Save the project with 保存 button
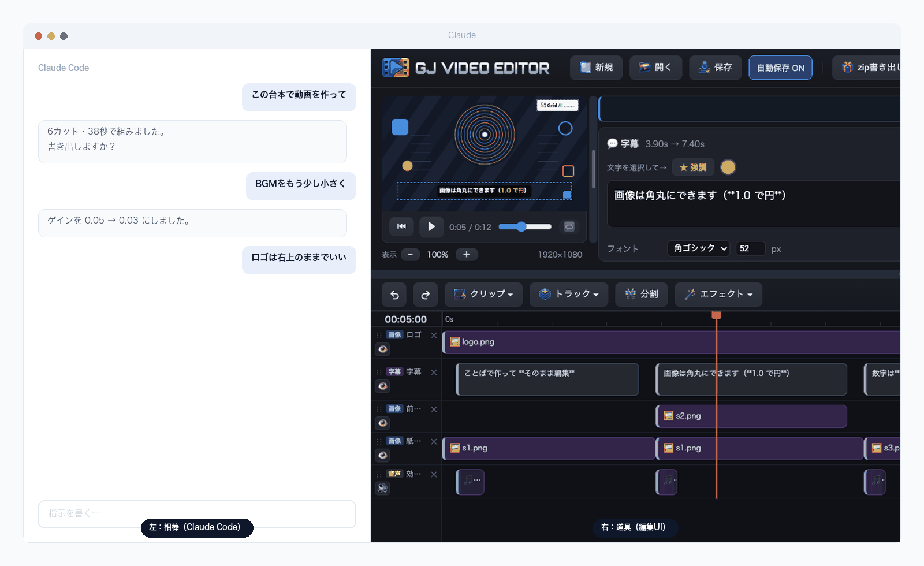Image resolution: width=924 pixels, height=566 pixels. point(716,68)
